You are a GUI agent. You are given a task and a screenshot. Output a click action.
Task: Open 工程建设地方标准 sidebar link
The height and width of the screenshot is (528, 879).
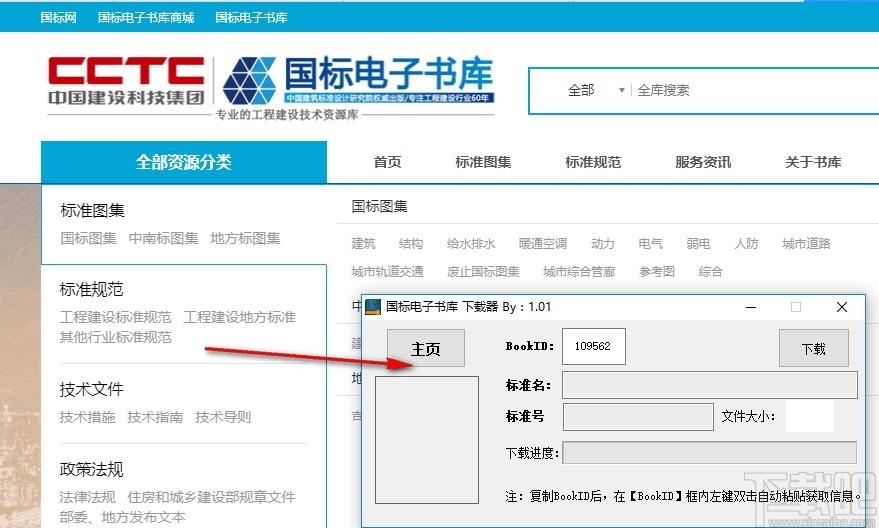[239, 317]
